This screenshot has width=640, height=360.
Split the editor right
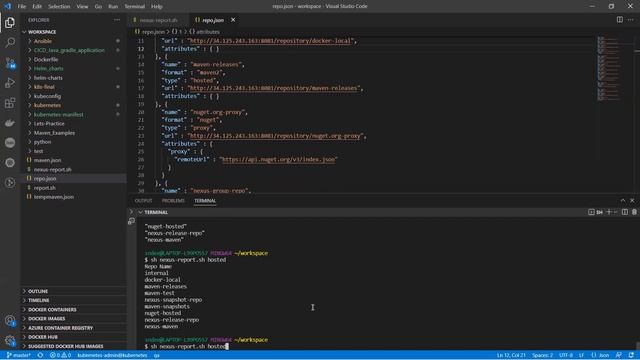tap(620, 20)
